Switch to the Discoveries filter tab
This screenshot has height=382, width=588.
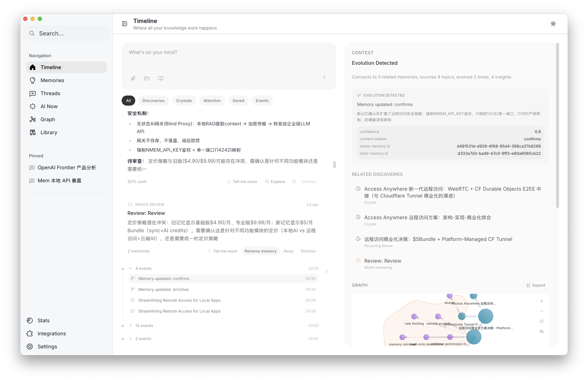153,100
